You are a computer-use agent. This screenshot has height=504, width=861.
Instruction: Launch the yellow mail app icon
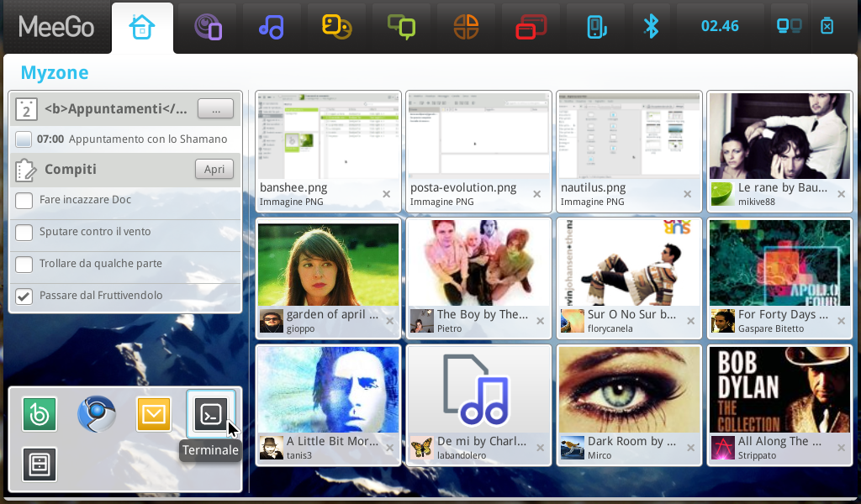pyautogui.click(x=154, y=414)
